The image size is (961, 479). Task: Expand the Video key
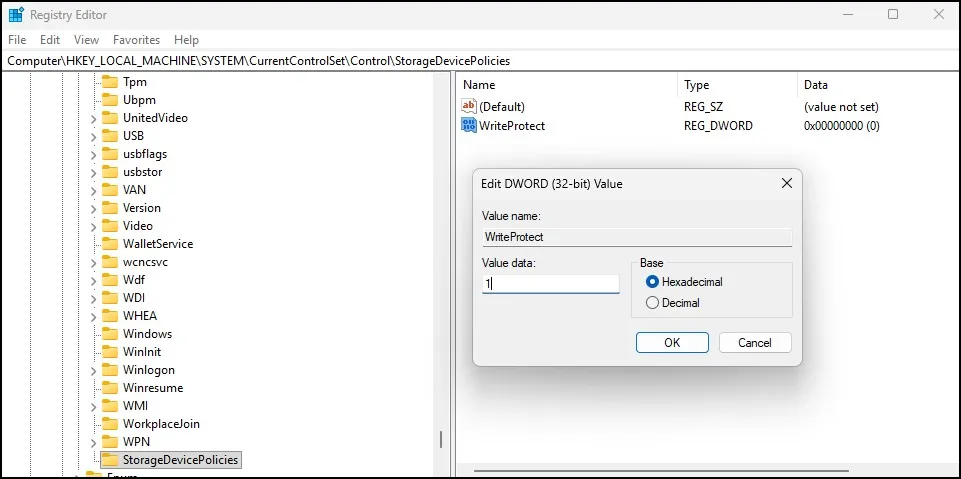coord(93,226)
